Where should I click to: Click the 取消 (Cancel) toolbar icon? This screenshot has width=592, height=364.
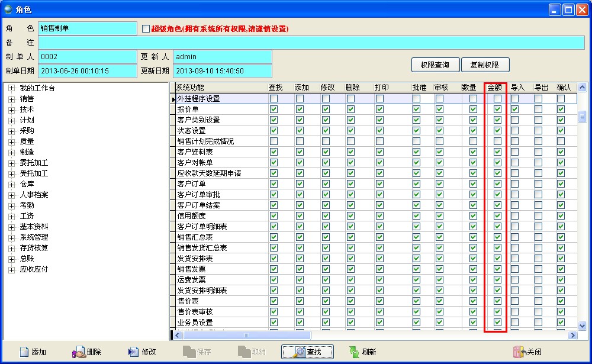244,352
